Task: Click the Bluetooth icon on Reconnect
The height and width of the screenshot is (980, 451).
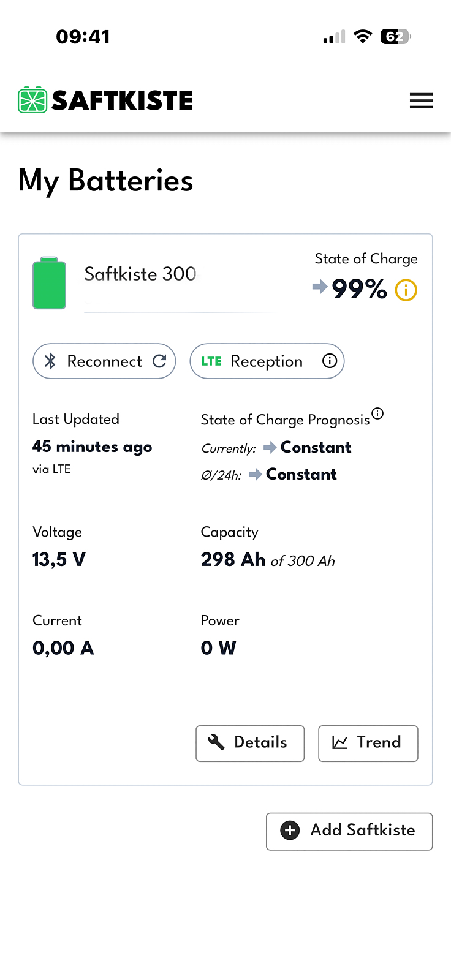Action: point(50,361)
